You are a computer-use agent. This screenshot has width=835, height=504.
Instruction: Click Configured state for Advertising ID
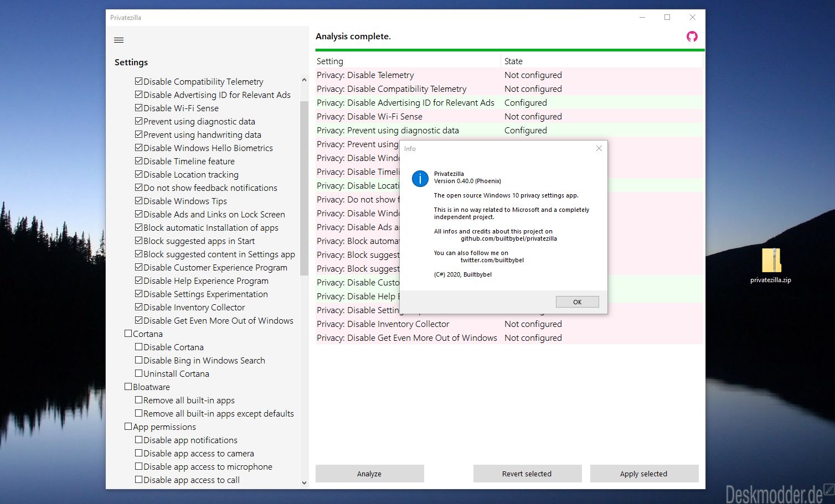coord(525,102)
